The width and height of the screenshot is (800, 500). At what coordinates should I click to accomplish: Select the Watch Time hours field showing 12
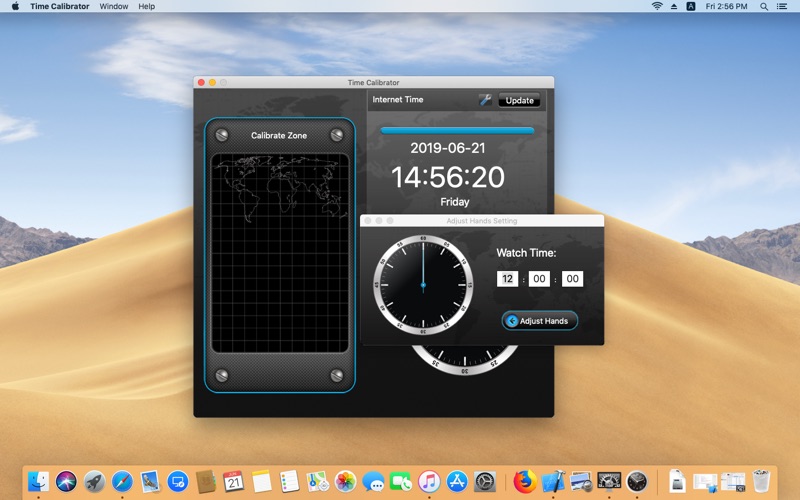[x=507, y=279]
